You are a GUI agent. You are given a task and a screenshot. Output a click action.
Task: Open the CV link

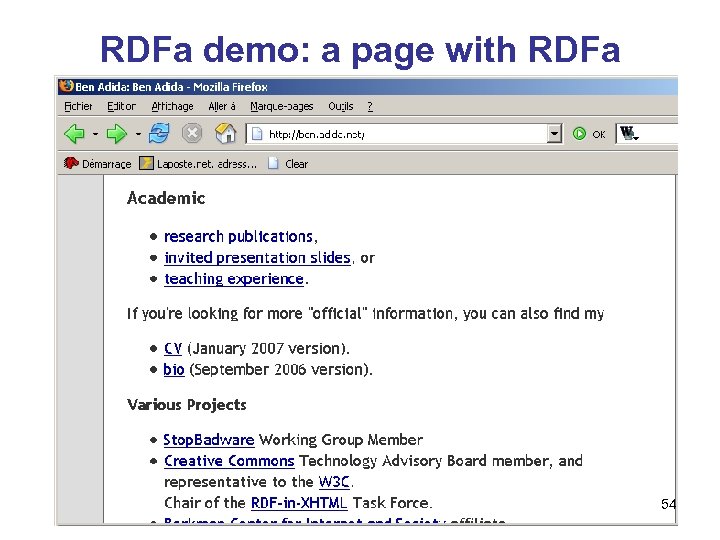[x=173, y=349]
